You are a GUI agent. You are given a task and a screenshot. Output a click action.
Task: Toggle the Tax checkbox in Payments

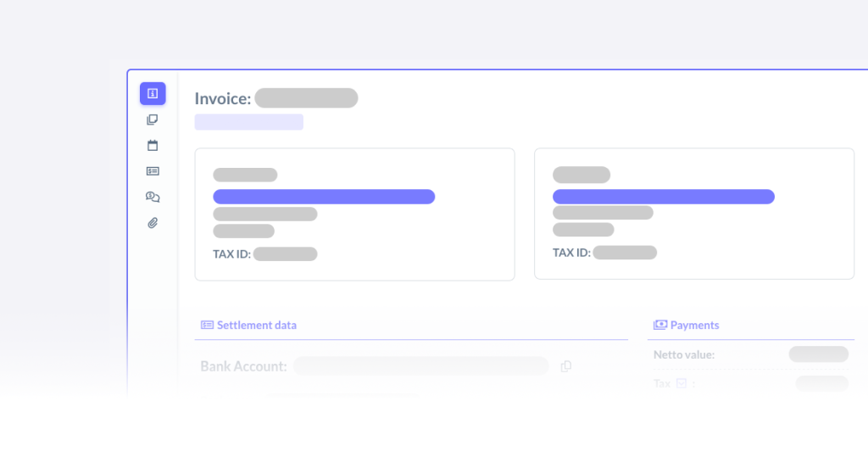682,383
